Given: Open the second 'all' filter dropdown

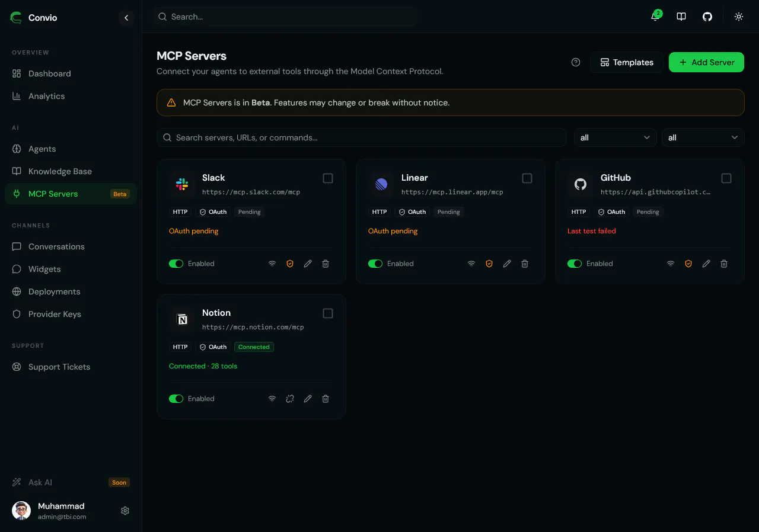Looking at the screenshot, I should click(703, 137).
